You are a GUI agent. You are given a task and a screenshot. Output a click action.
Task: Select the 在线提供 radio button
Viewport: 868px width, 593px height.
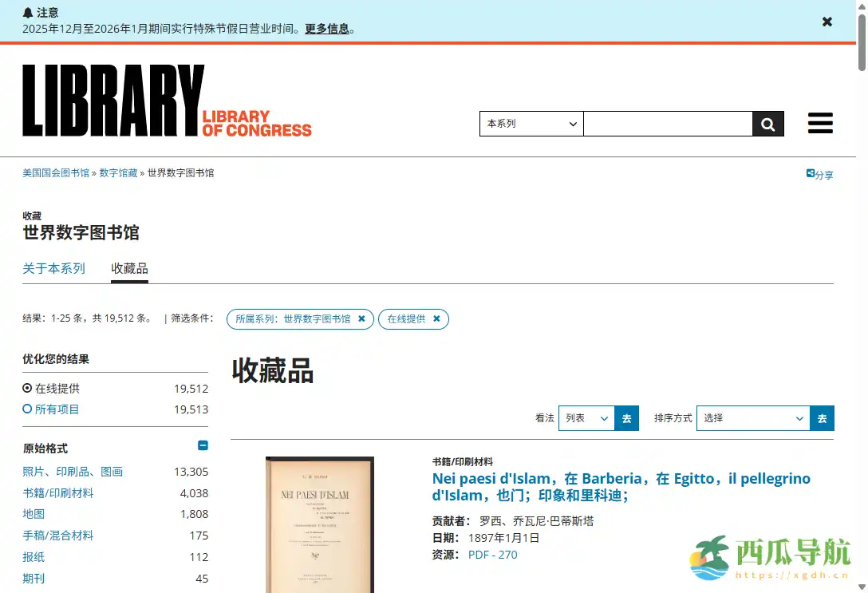click(x=27, y=388)
